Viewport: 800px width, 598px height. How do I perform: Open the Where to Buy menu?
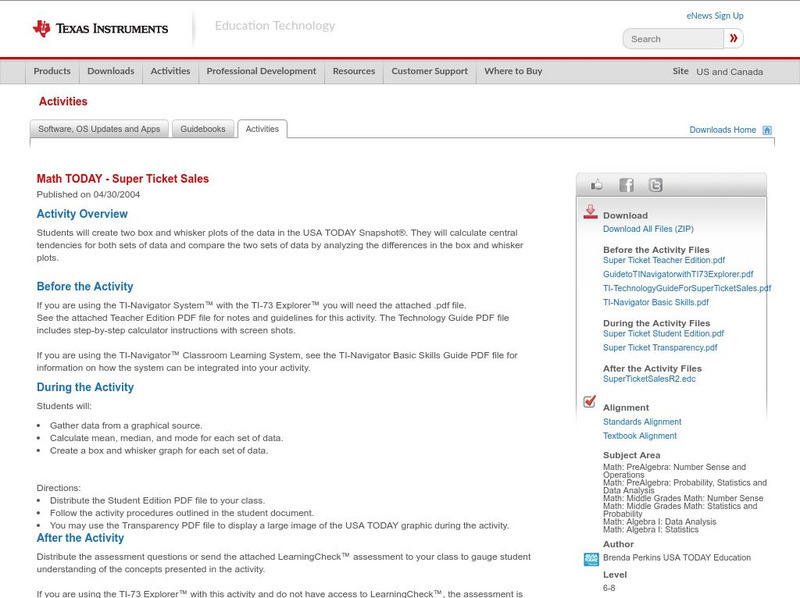coord(513,71)
